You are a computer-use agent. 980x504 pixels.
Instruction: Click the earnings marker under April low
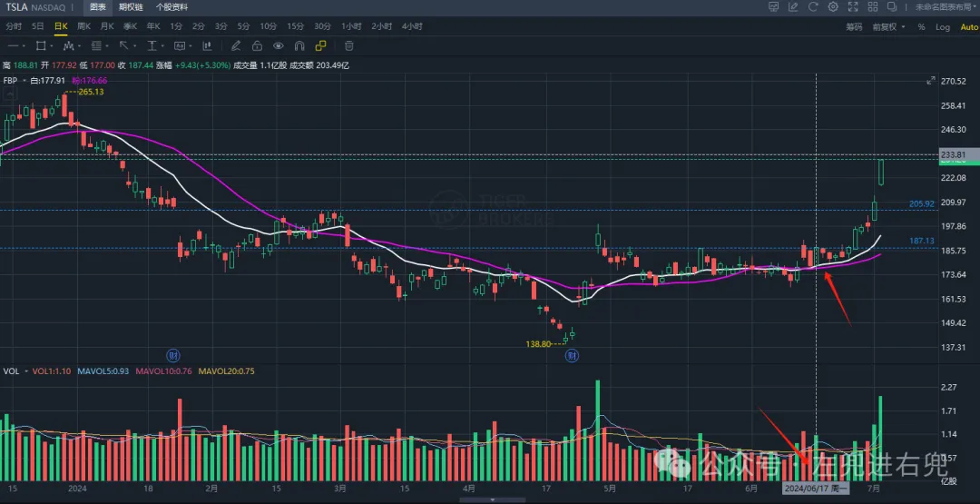[x=572, y=356]
